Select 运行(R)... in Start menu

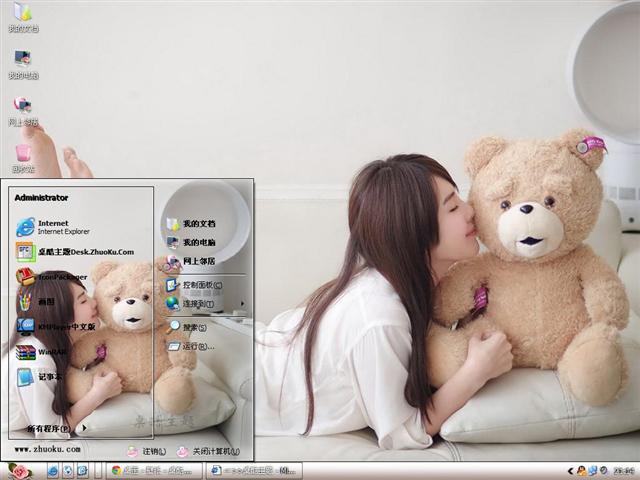click(x=196, y=346)
